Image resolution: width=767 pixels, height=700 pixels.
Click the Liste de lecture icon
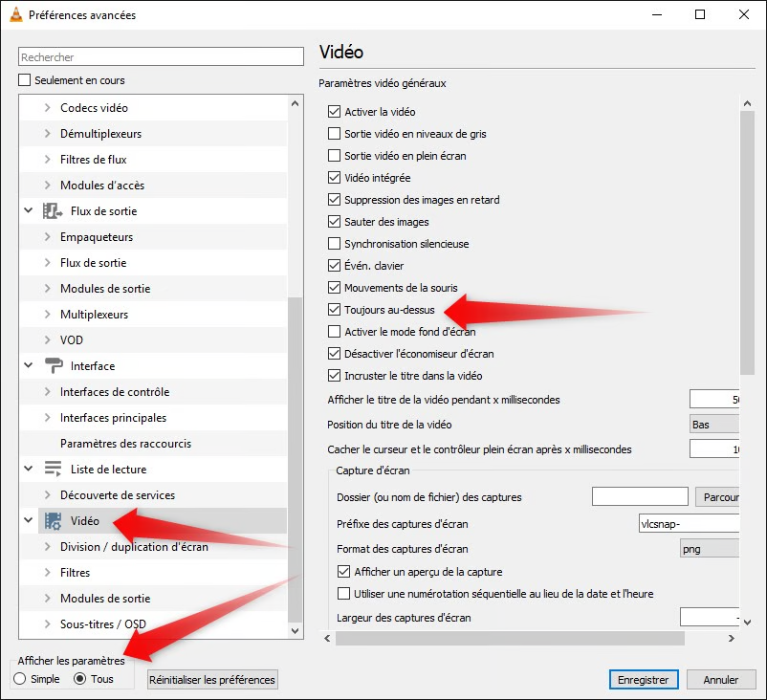click(54, 470)
